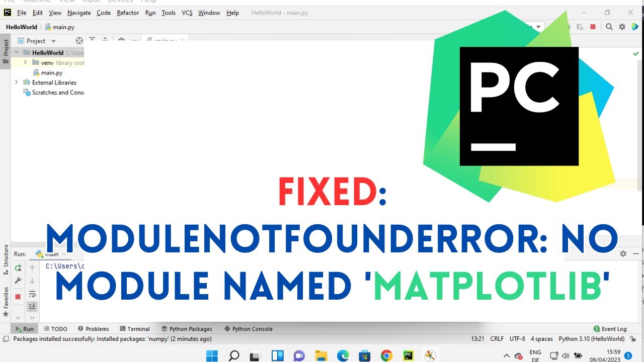Open the Problems tool window
Screen dimensions: 644x362
coord(93,329)
